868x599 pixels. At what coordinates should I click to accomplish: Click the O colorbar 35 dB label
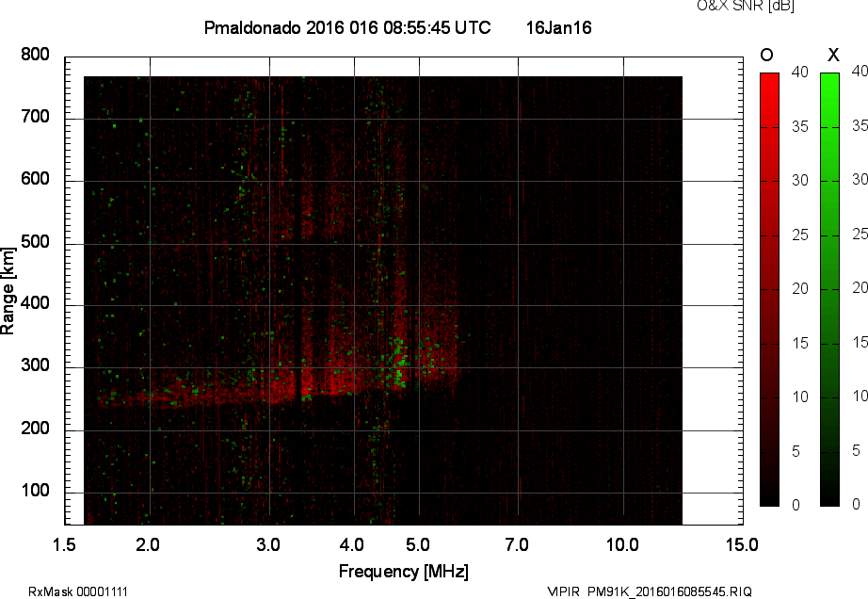click(x=800, y=127)
